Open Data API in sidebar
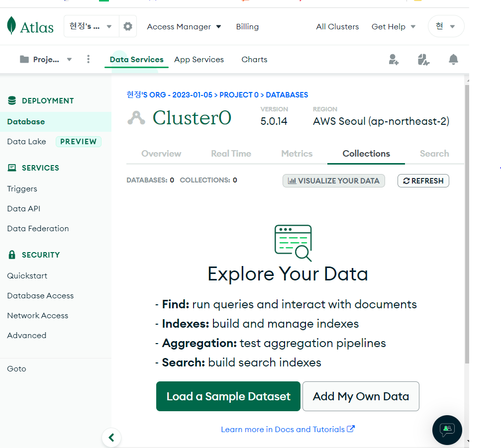Screen dimensions: 501x448 click(24, 208)
